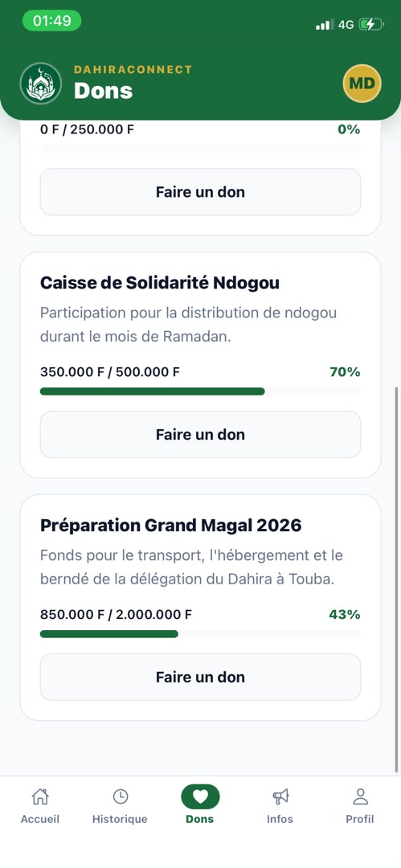The image size is (401, 868).
Task: Click the 43% Grand Magal progress bar
Action: point(201,634)
